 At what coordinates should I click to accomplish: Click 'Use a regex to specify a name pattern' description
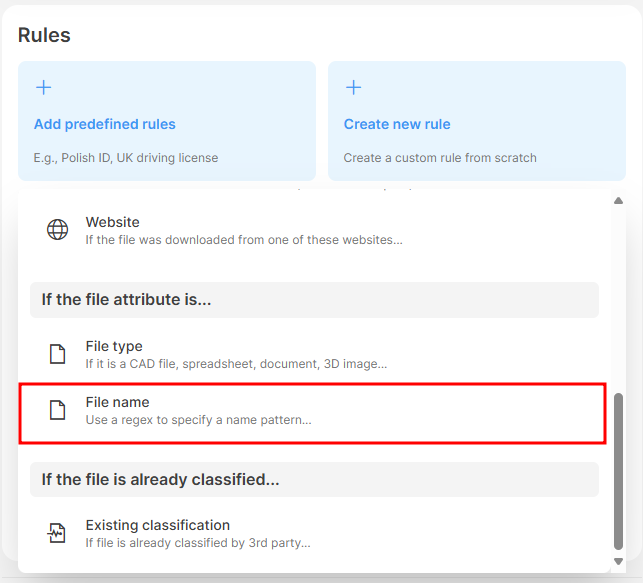pos(198,420)
